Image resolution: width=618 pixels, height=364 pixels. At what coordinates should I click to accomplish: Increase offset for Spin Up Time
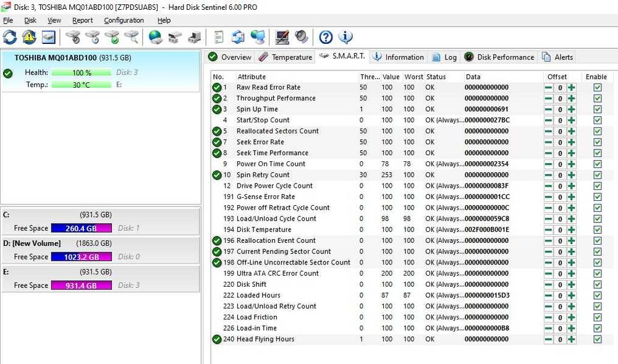(572, 109)
